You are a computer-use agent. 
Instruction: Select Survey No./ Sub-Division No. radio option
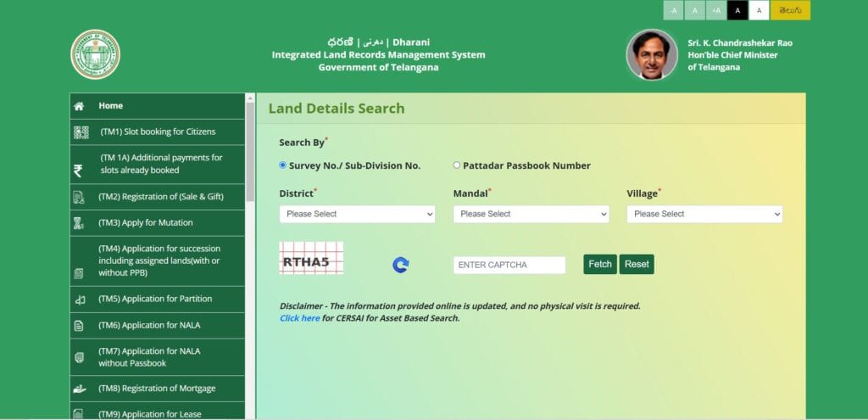click(x=283, y=165)
